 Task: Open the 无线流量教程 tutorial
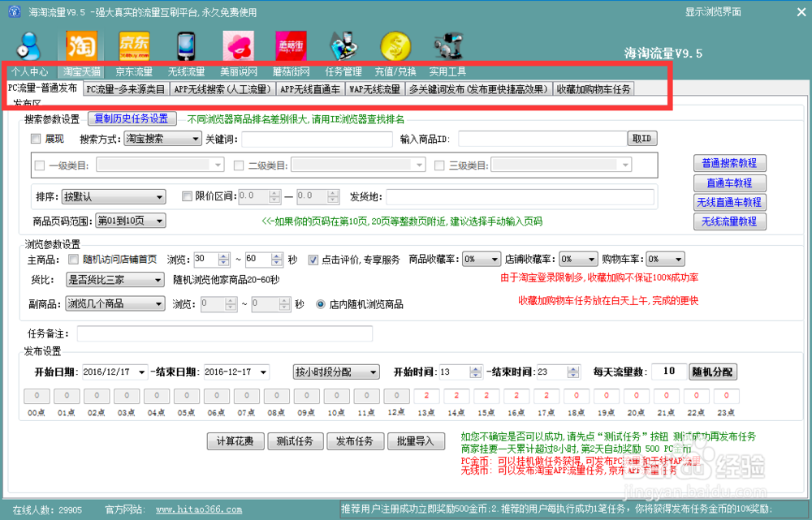[x=729, y=221]
